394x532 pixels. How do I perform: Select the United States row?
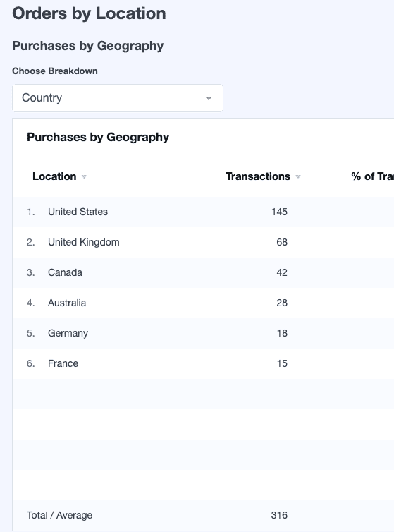(204, 212)
